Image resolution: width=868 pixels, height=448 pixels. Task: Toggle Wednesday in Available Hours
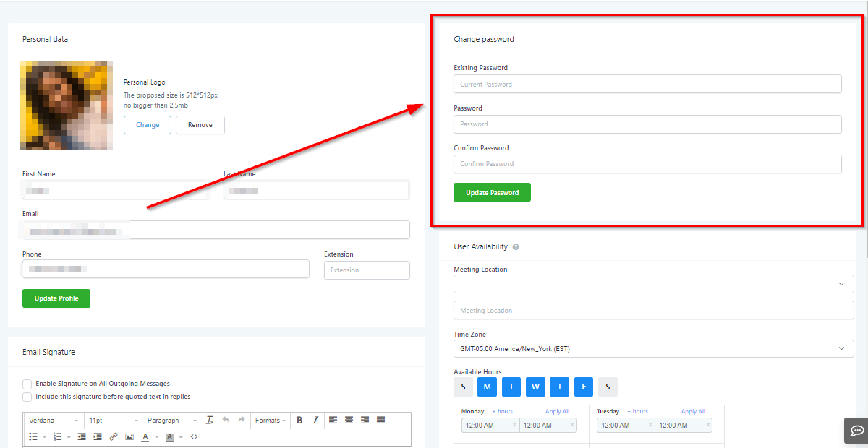535,387
